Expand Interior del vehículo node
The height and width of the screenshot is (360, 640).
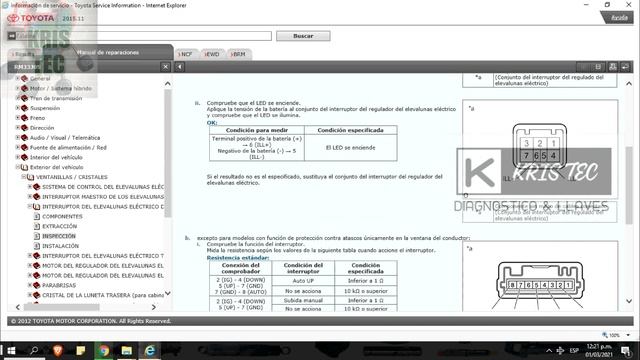point(18,157)
